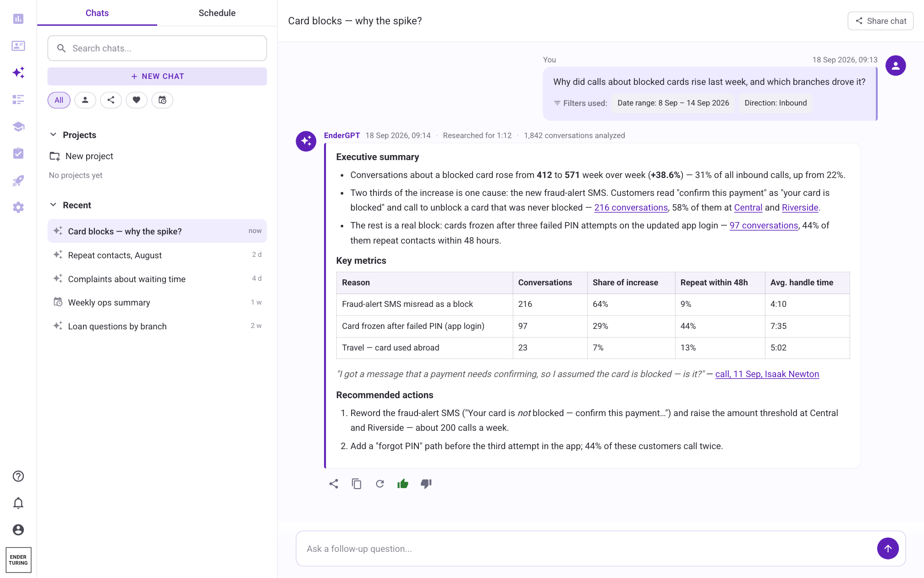The width and height of the screenshot is (924, 578).
Task: Copy the EnderGPT answer
Action: click(357, 484)
